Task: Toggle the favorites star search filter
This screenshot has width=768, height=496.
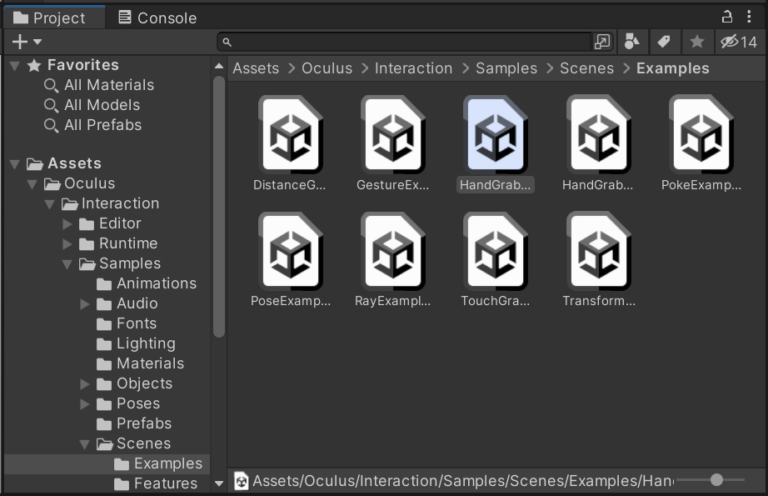Action: pos(696,41)
